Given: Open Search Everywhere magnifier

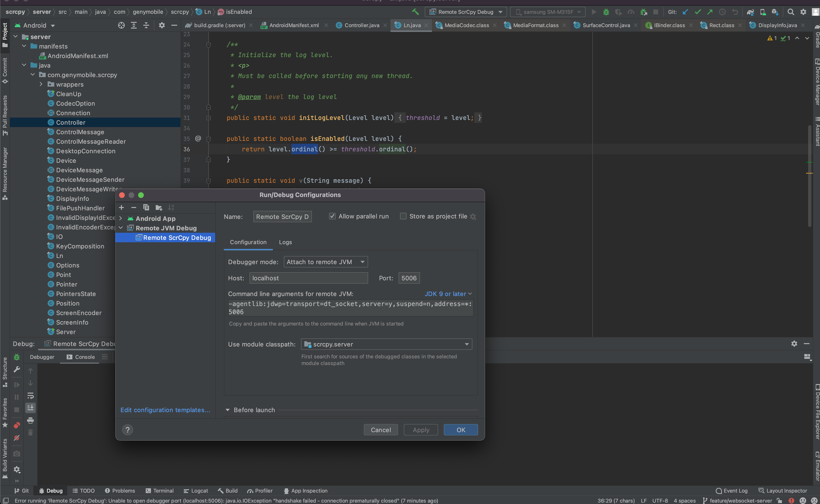Looking at the screenshot, I should tap(791, 12).
